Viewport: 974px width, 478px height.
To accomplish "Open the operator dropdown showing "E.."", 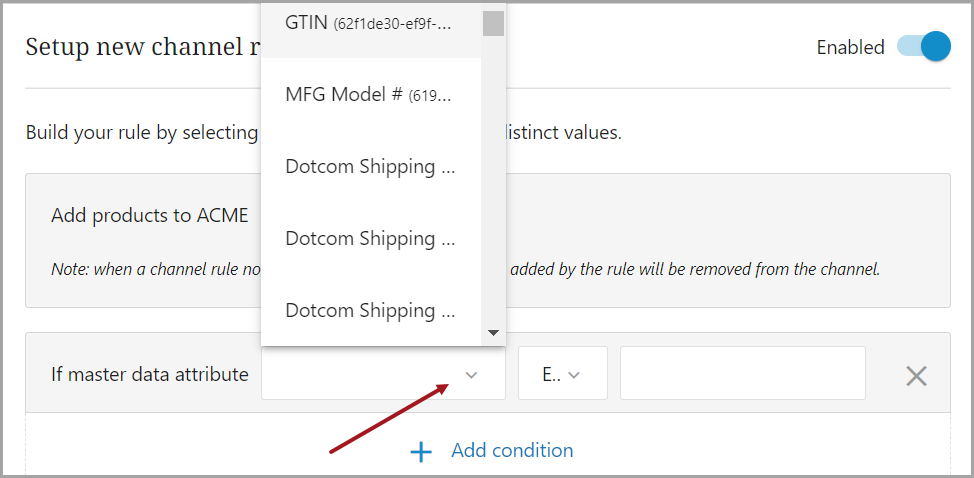I will [562, 374].
